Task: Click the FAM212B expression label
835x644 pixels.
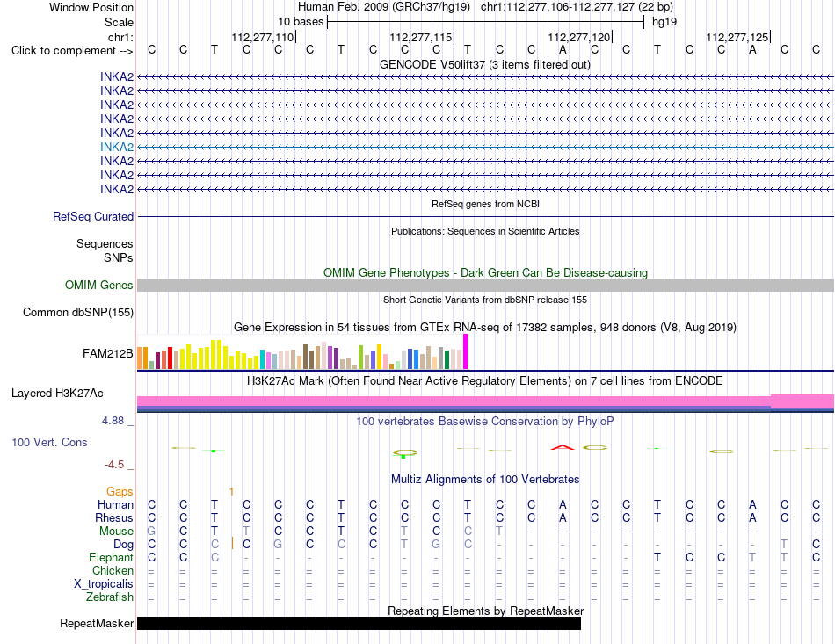Action: tap(108, 353)
